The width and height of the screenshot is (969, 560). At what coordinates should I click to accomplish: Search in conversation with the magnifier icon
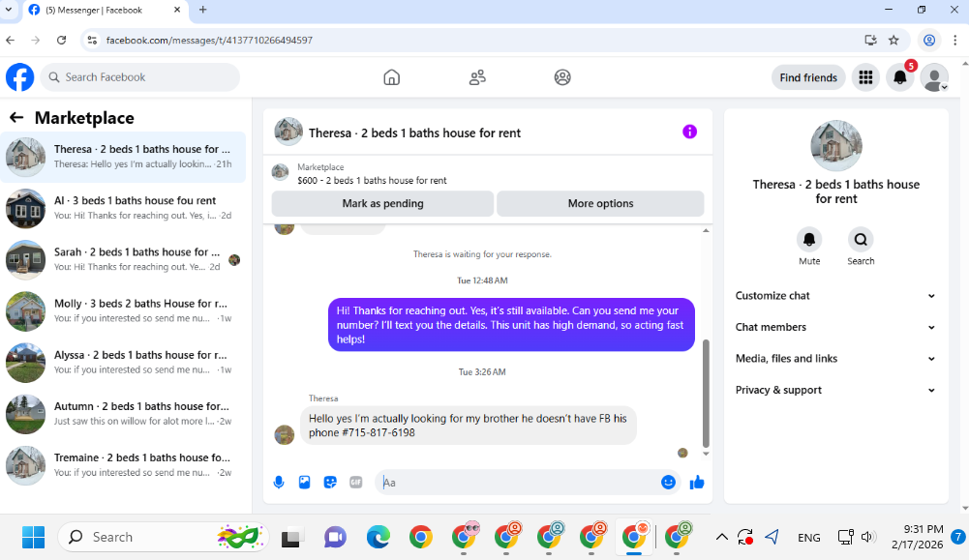click(861, 239)
